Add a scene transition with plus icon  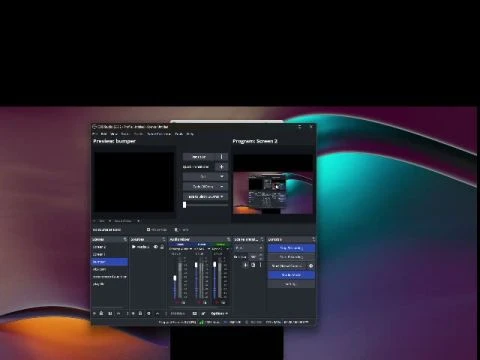tap(245, 265)
